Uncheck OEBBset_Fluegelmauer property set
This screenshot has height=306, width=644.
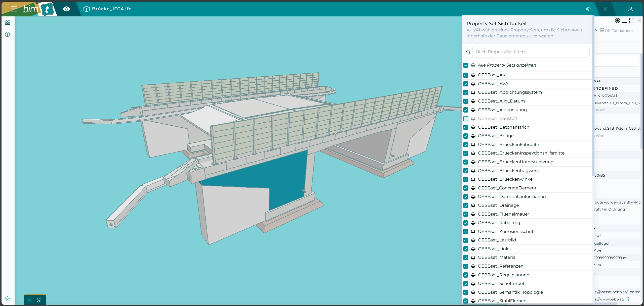466,214
